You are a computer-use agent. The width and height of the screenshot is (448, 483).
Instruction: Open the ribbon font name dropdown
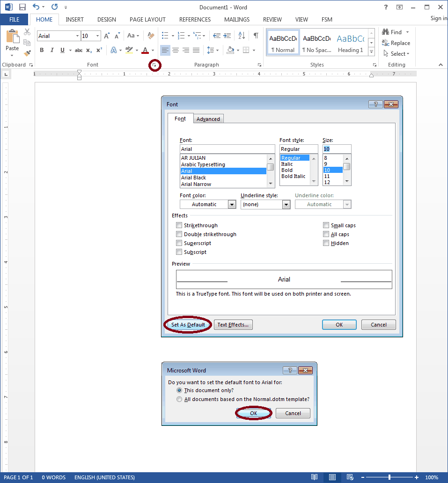pyautogui.click(x=77, y=36)
